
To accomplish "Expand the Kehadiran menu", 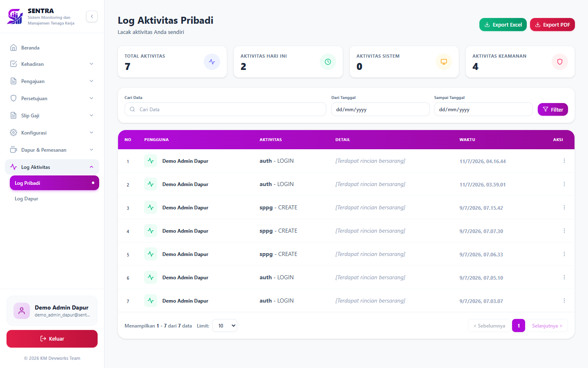I will pos(52,64).
